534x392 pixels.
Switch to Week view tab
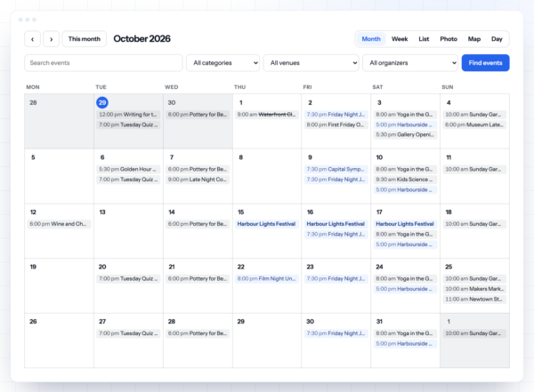[400, 39]
